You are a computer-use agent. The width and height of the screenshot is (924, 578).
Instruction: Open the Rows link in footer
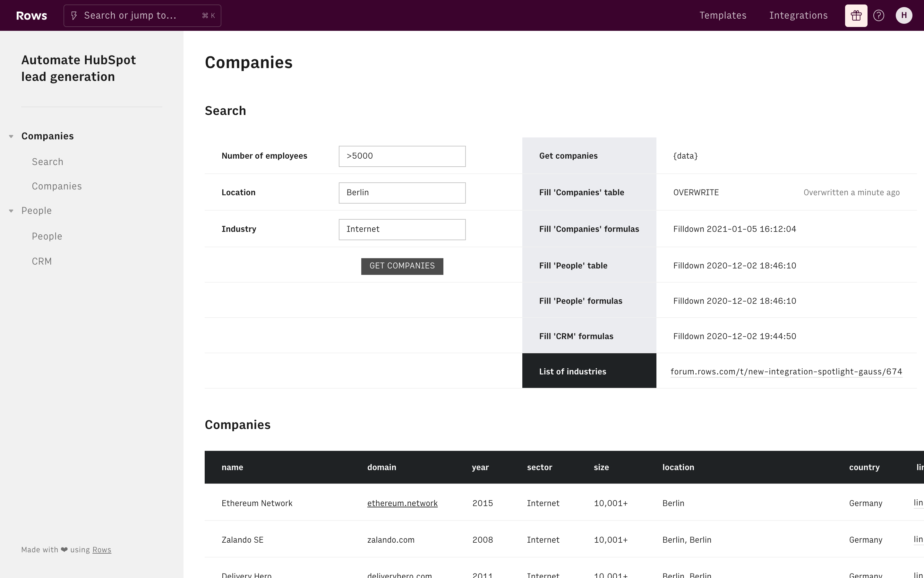tap(102, 550)
